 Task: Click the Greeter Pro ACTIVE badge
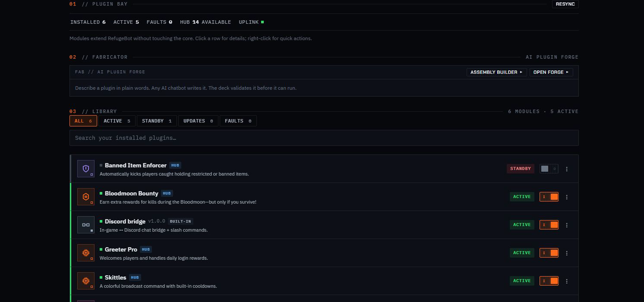click(x=522, y=253)
